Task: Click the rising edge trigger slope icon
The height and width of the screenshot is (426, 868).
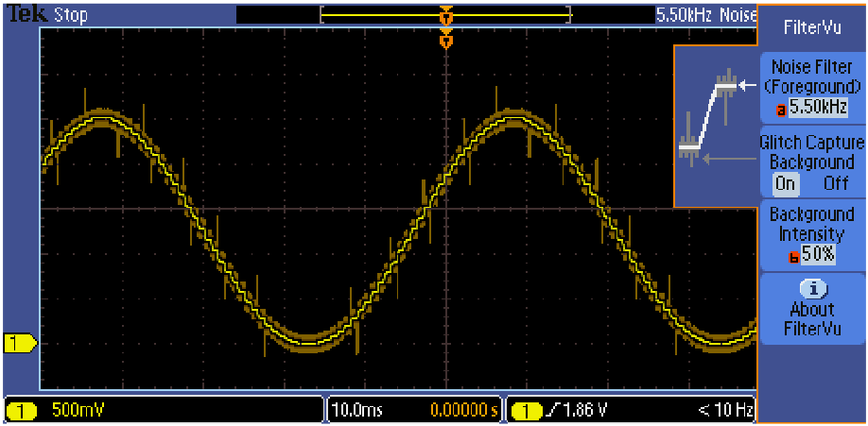Action: [x=554, y=411]
